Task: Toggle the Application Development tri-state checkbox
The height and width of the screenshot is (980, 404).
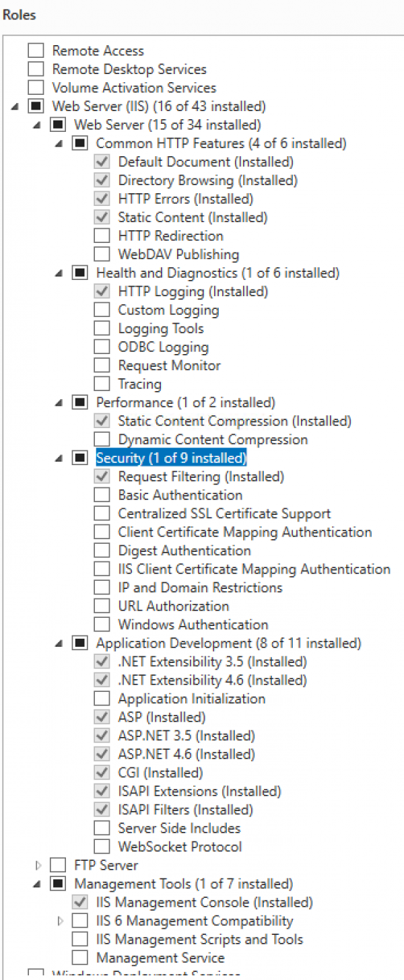Action: pos(79,643)
